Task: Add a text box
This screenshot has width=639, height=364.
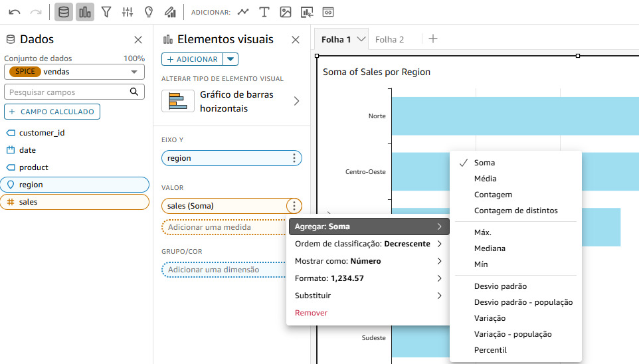Action: (x=264, y=12)
